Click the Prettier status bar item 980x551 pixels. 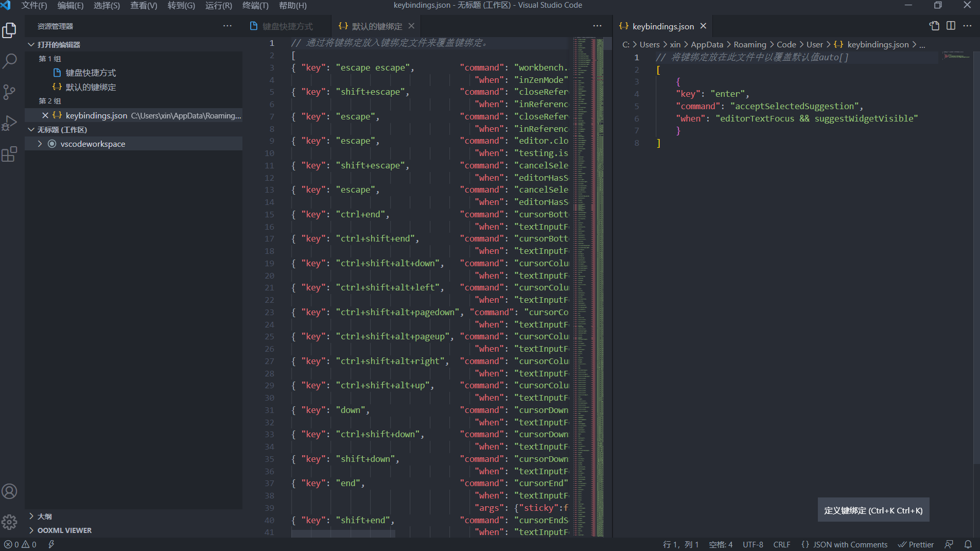[x=916, y=544]
